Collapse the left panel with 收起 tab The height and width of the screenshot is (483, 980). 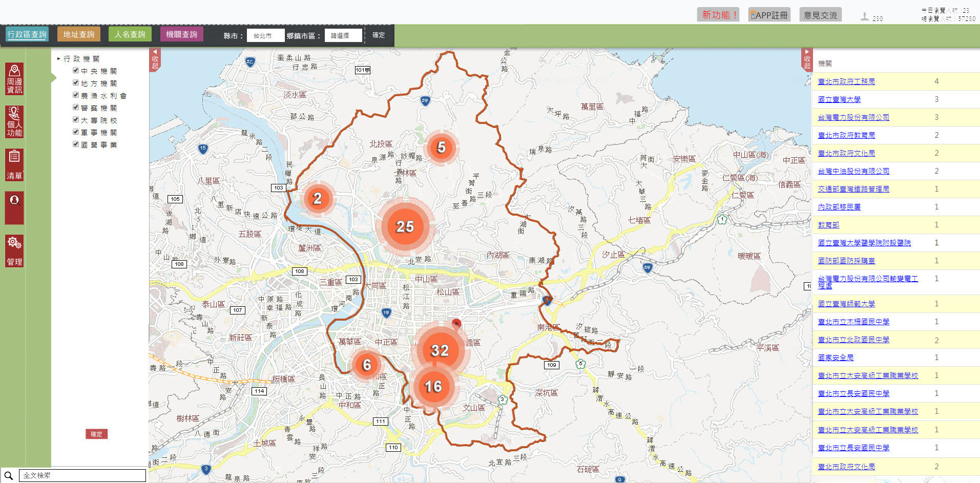[155, 59]
